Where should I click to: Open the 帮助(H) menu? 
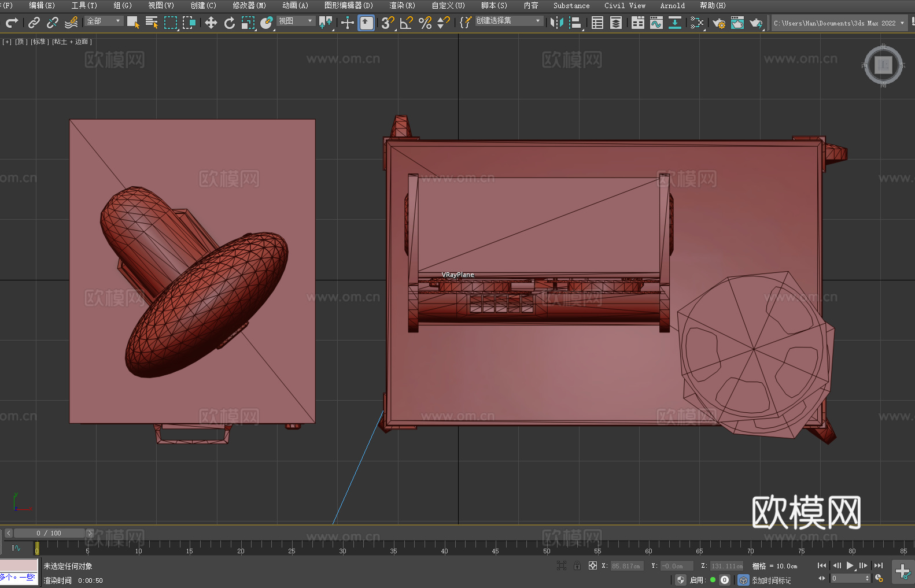pyautogui.click(x=713, y=5)
